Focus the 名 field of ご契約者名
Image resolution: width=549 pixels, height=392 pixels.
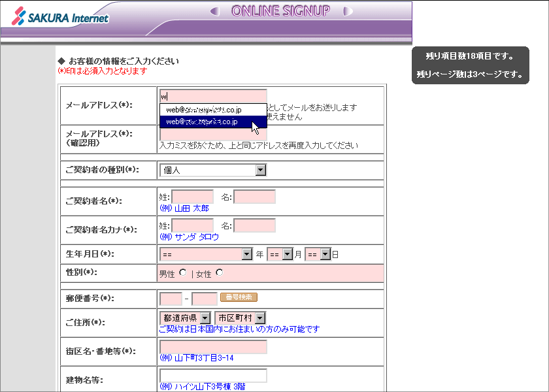pos(254,197)
